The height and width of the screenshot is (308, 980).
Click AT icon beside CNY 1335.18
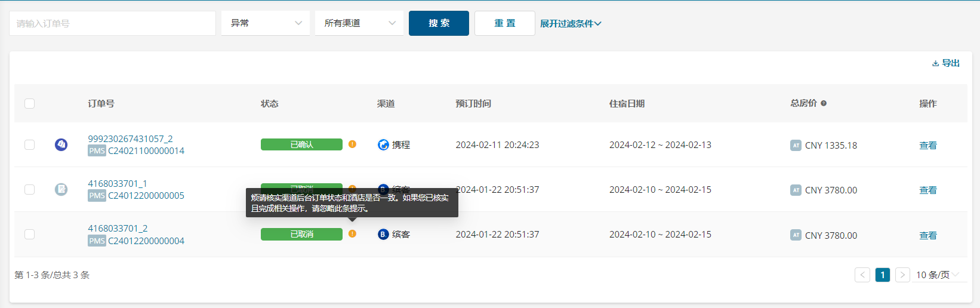796,145
